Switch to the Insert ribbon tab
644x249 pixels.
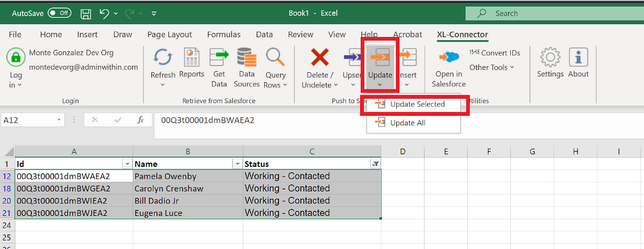tap(87, 34)
